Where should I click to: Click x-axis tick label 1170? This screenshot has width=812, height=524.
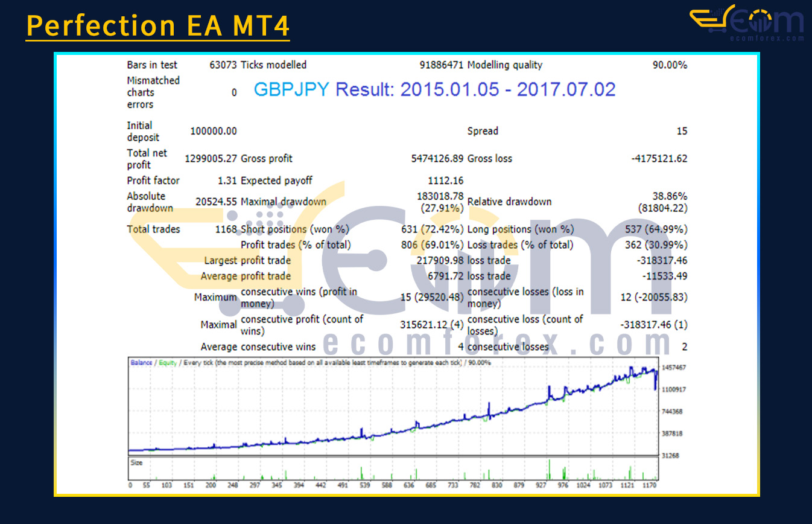pos(650,485)
